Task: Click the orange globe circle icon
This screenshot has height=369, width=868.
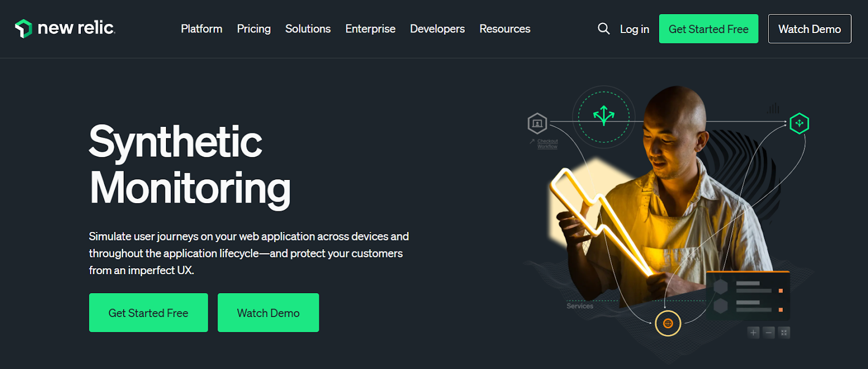Action: 668,323
